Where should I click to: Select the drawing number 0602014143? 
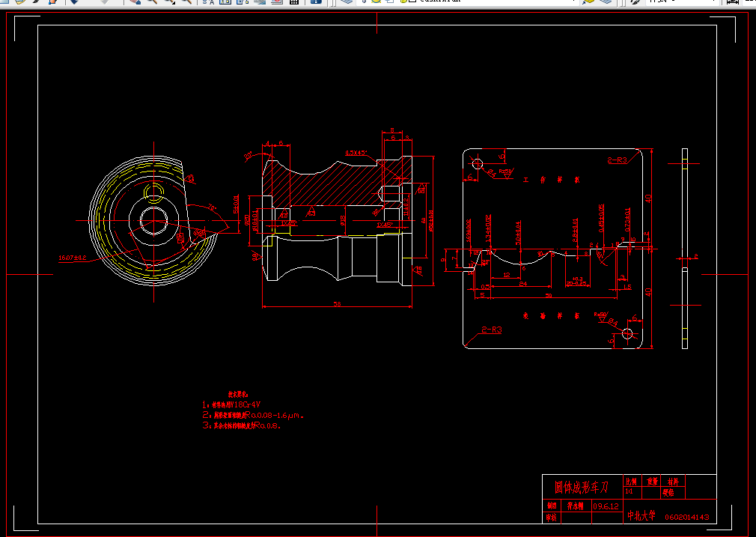(687, 518)
